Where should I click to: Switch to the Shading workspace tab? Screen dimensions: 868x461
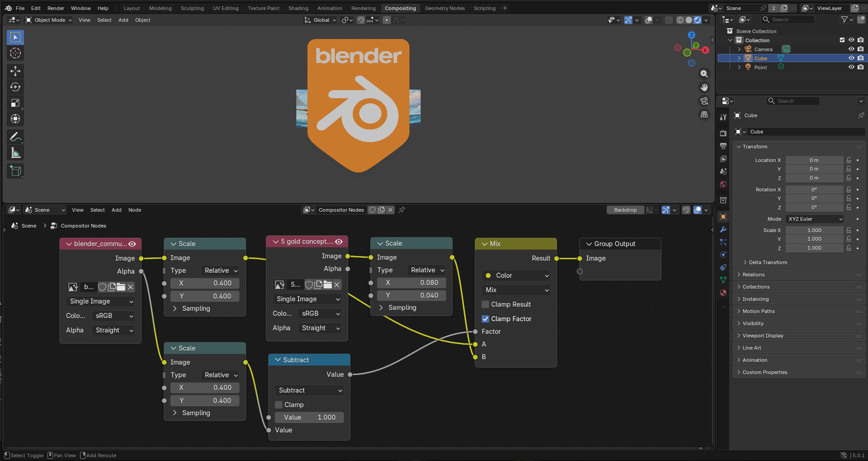coord(298,8)
